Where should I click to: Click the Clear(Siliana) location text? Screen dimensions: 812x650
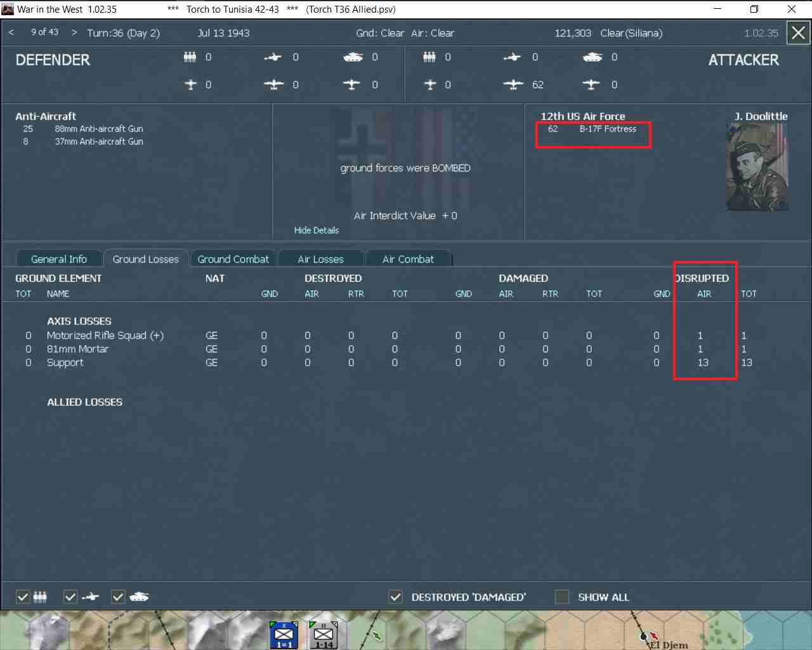click(x=631, y=33)
